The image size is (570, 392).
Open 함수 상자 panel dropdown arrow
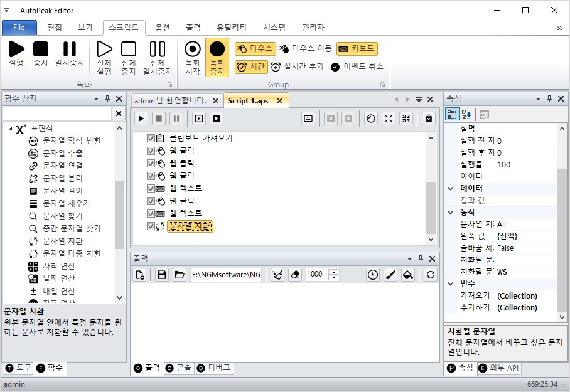96,99
